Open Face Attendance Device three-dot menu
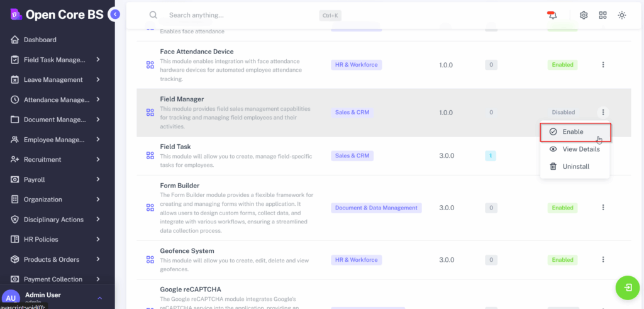The height and width of the screenshot is (309, 644). (603, 65)
